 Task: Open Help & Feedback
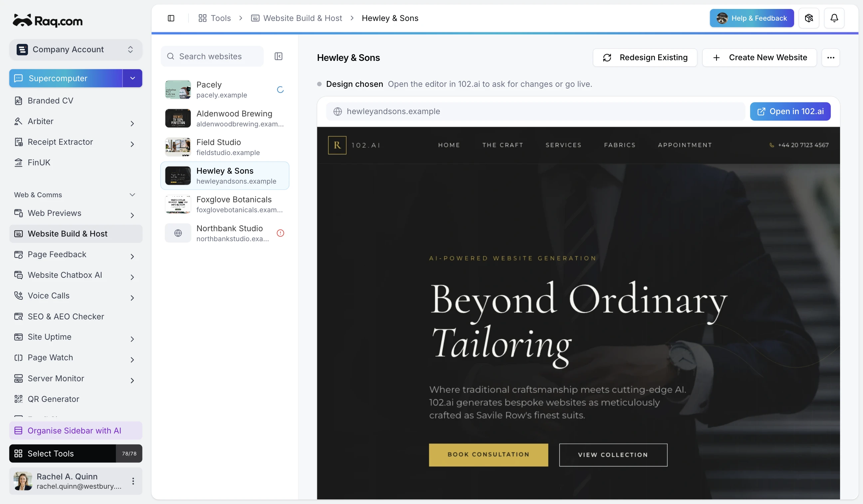(751, 18)
